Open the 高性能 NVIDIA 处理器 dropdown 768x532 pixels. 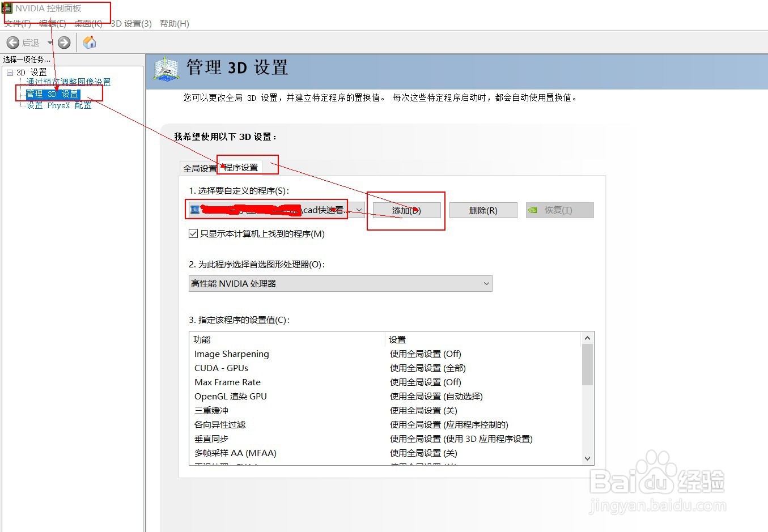[x=340, y=283]
